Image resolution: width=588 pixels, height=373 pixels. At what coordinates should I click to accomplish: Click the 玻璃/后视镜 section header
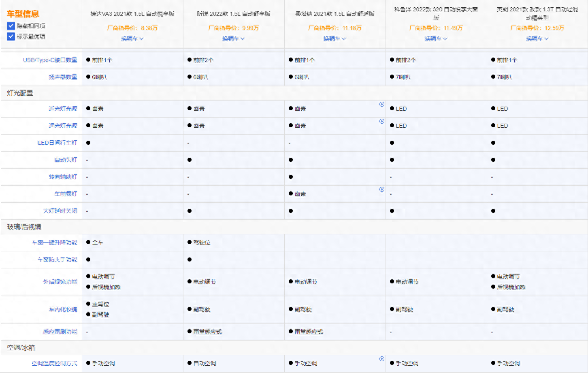coord(24,227)
